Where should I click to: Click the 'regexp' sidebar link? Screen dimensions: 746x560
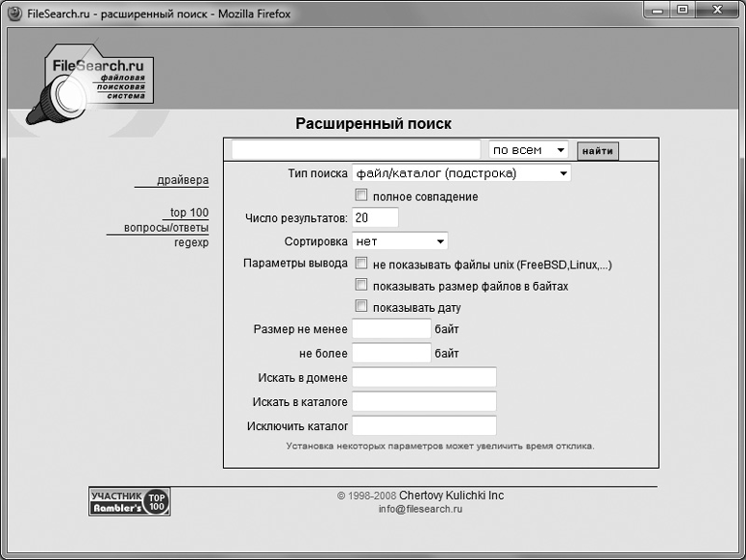click(x=191, y=243)
